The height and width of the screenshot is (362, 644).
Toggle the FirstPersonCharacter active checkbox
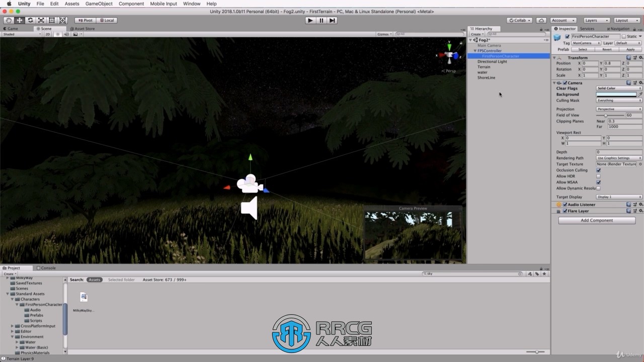[x=568, y=37]
